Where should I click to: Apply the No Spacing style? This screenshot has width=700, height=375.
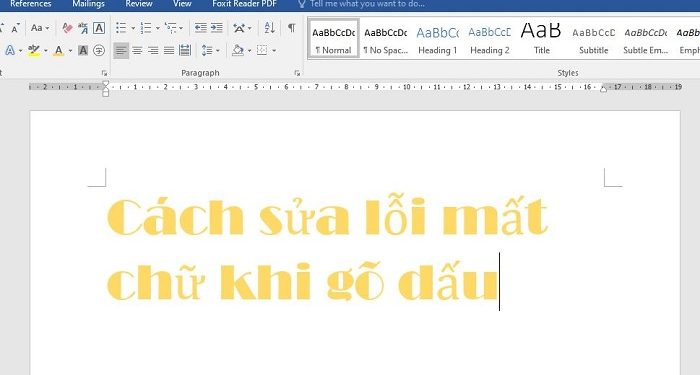tap(385, 38)
